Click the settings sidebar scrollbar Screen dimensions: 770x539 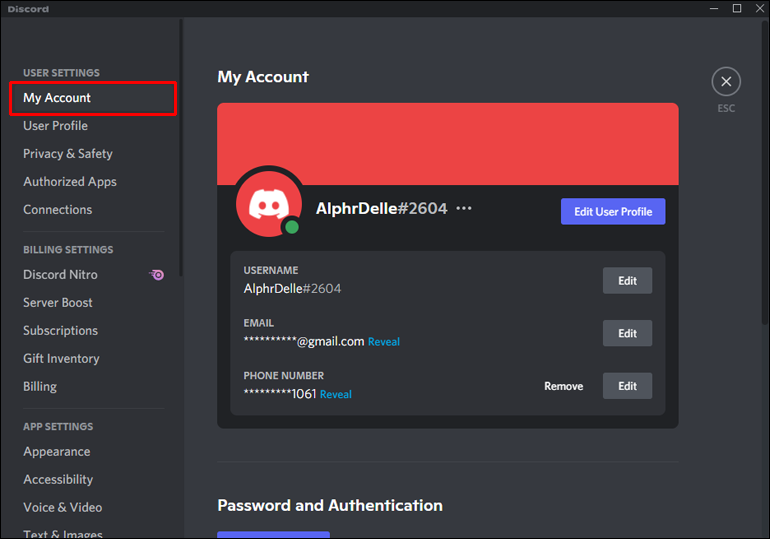click(x=181, y=150)
